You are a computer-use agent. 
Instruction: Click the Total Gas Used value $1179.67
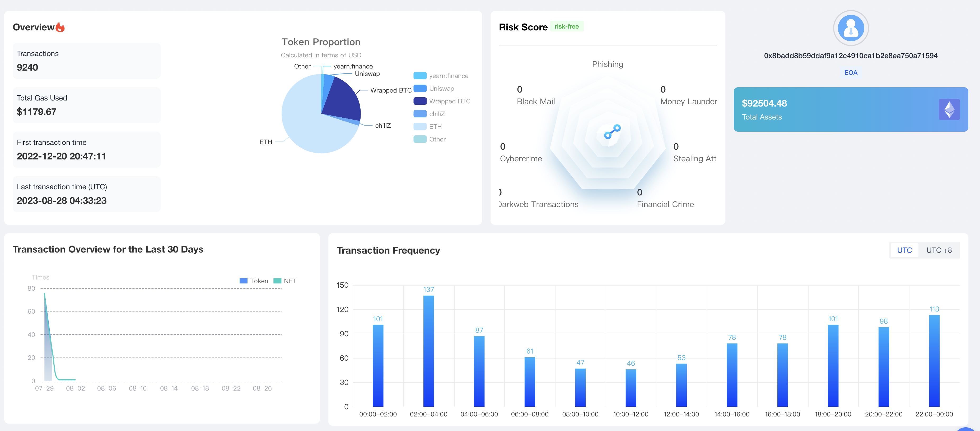point(36,112)
